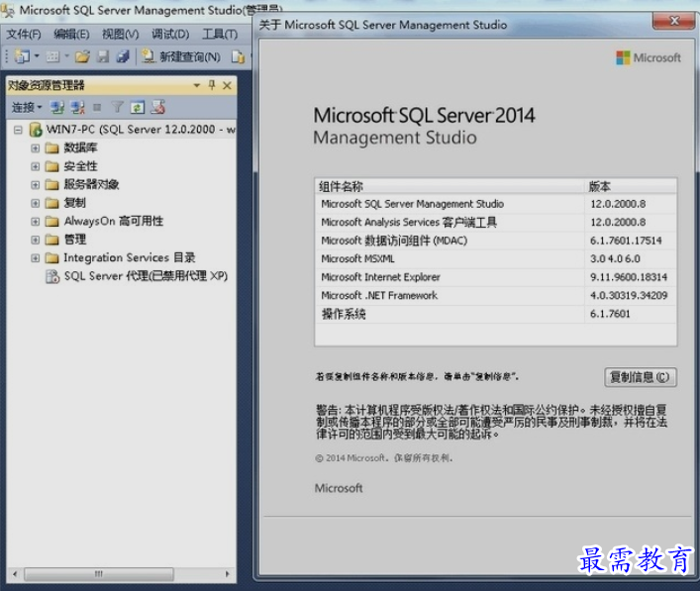Click version 9.11.9600.18314 cell
The width and height of the screenshot is (700, 591).
pyautogui.click(x=629, y=277)
